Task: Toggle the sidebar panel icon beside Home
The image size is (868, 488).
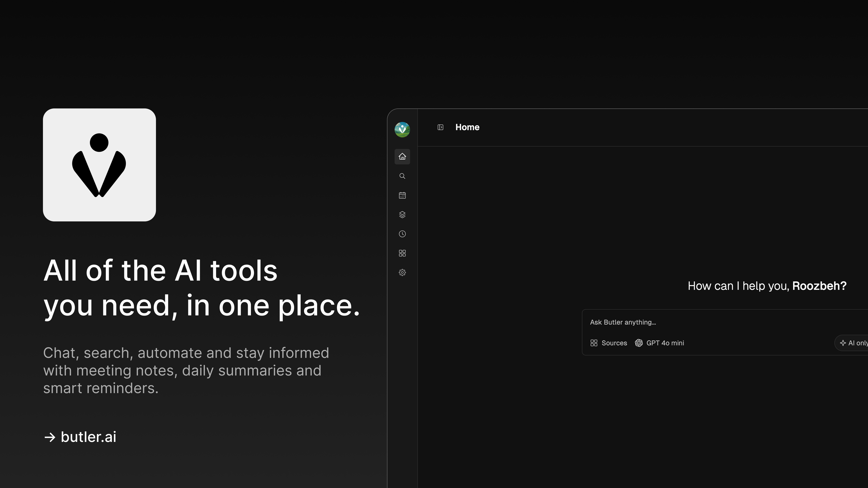Action: pos(440,127)
